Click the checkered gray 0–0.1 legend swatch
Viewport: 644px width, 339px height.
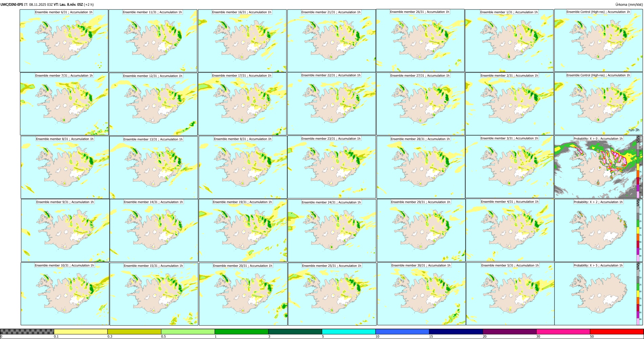tap(27, 332)
